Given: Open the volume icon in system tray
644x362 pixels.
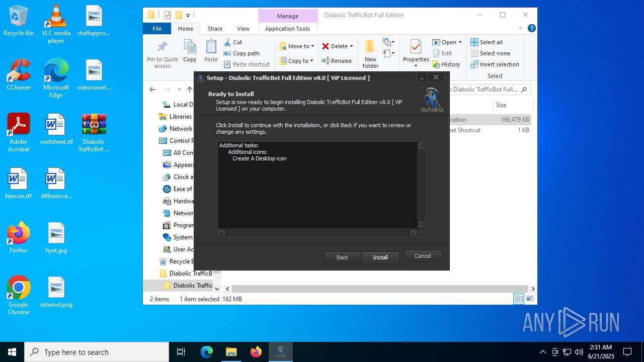Looking at the screenshot, I should click(579, 352).
